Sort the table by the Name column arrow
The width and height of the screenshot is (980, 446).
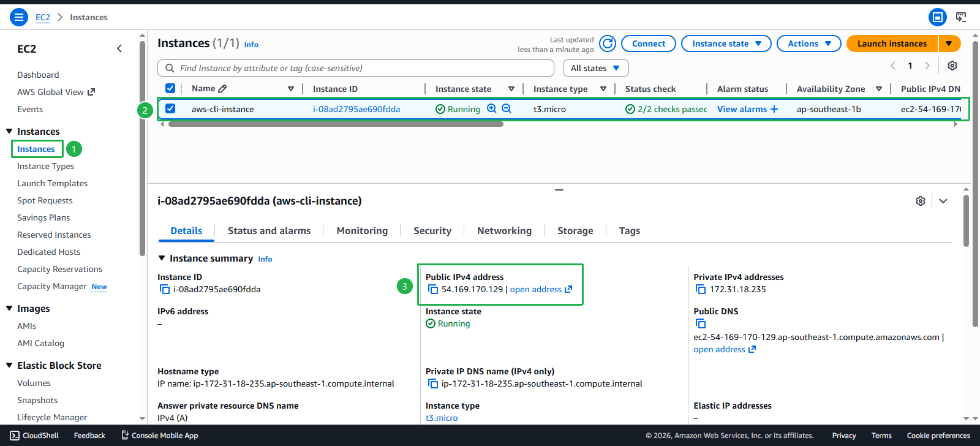point(291,89)
